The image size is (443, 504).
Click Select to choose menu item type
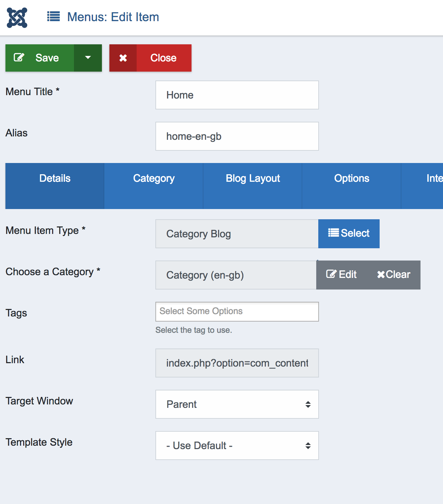(349, 234)
